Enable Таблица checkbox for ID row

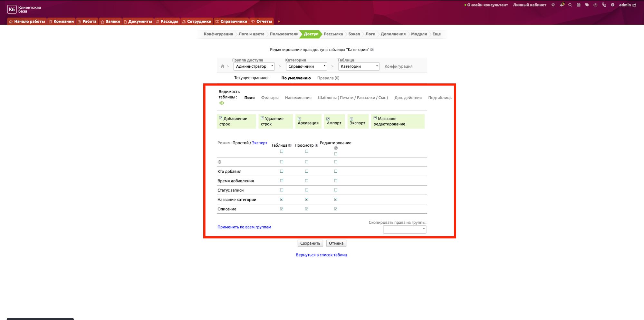tap(282, 162)
